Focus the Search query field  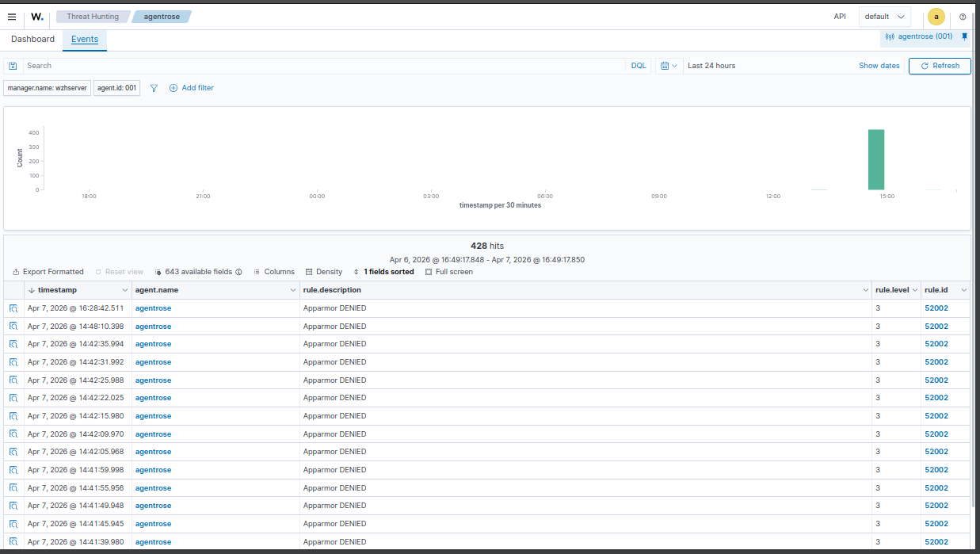click(x=325, y=66)
